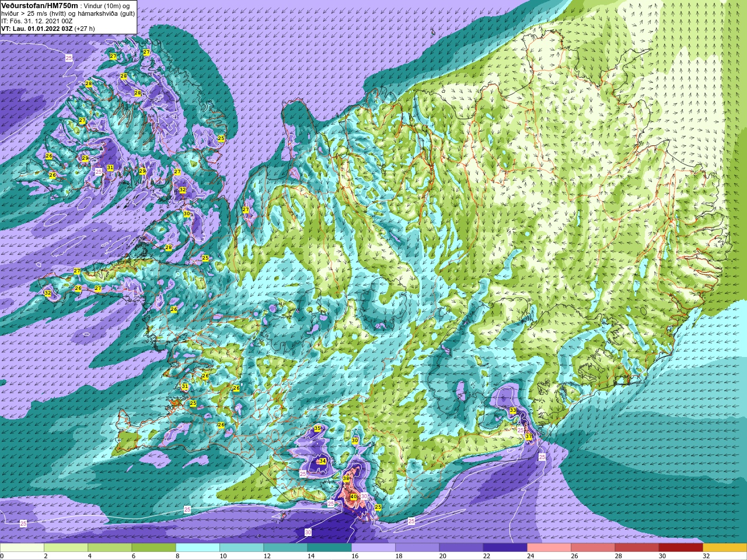
Task: Click the 26–28 m/s salmon legend swatch
Action: pyautogui.click(x=593, y=548)
